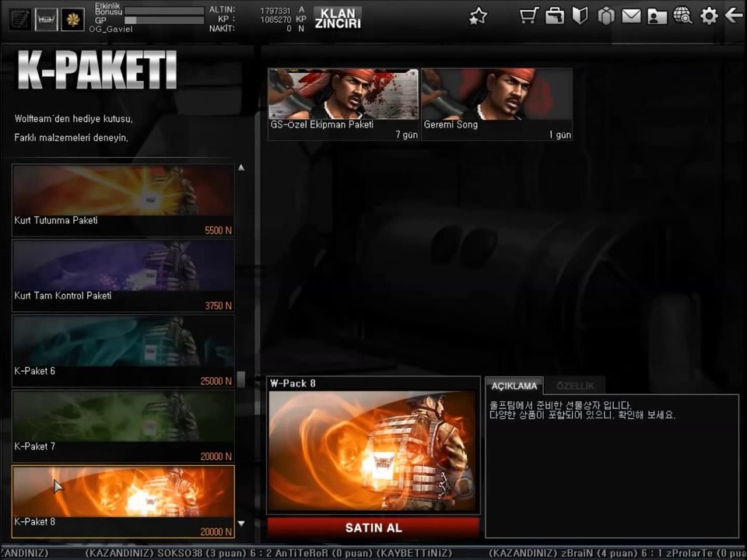This screenshot has width=747, height=560.
Task: Click the package list scroll down arrow
Action: [241, 523]
